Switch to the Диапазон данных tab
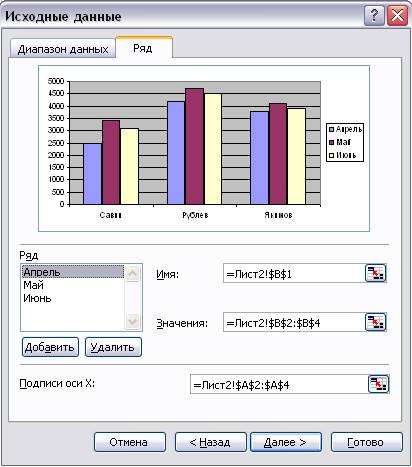Image resolution: width=412 pixels, height=467 pixels. click(x=63, y=49)
